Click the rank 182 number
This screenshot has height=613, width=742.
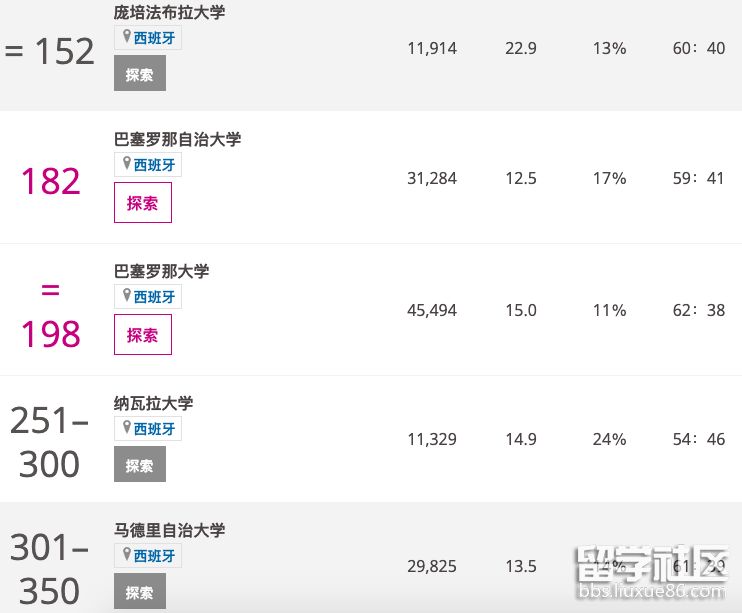[50, 181]
